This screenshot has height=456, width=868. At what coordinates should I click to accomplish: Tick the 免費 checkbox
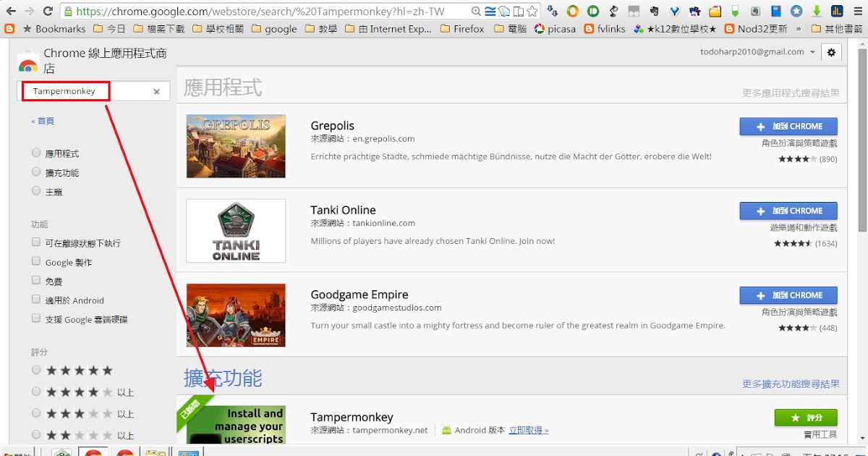(x=36, y=280)
